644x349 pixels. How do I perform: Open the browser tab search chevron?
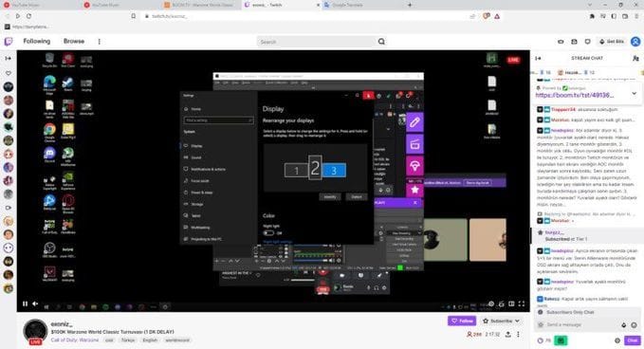(590, 5)
